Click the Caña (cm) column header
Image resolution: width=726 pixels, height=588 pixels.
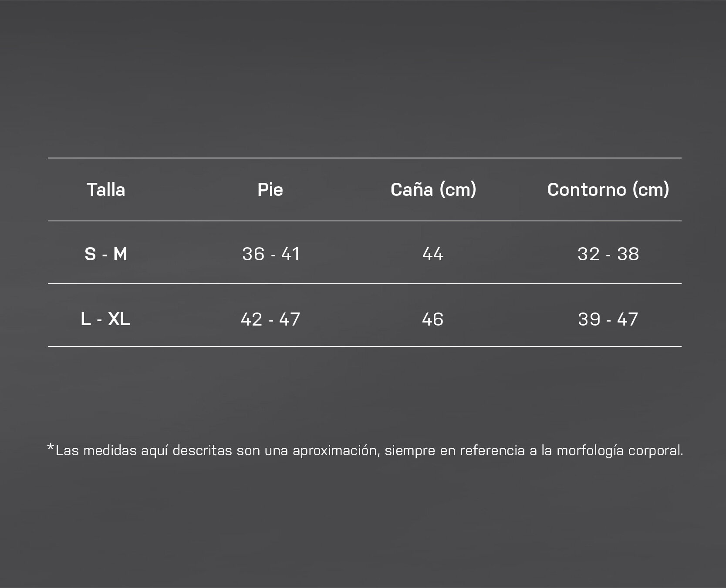click(433, 190)
